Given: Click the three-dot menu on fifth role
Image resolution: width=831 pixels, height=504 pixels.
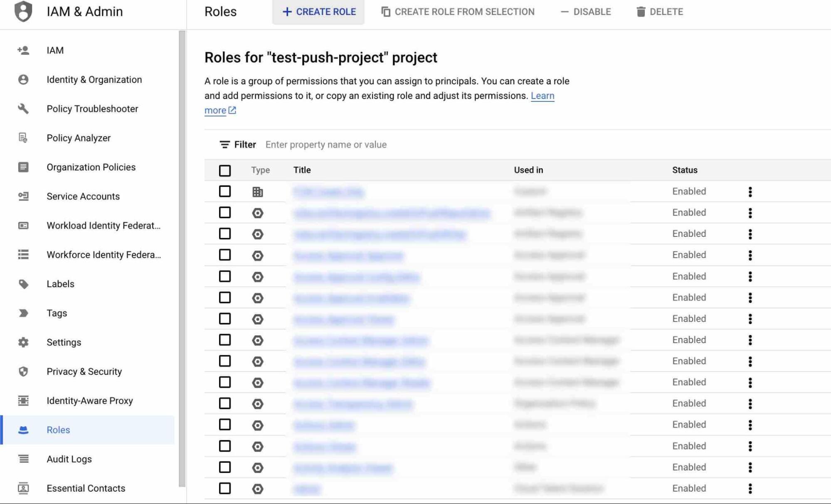Looking at the screenshot, I should 750,276.
